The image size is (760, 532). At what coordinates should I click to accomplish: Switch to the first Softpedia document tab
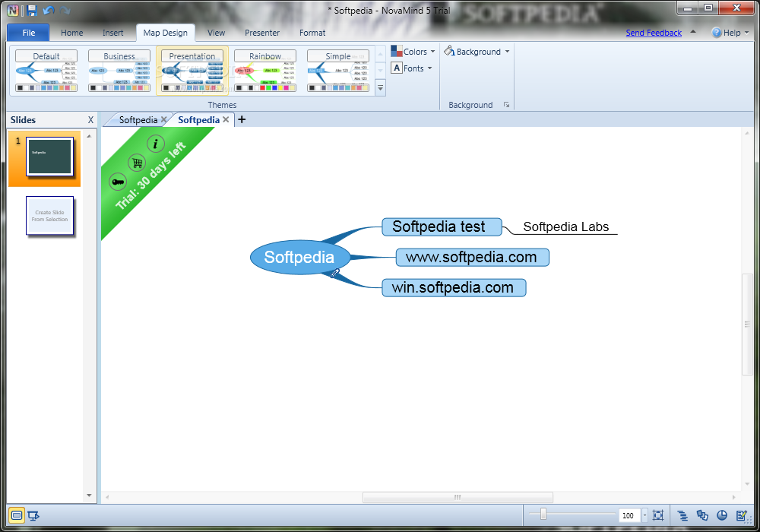point(138,119)
